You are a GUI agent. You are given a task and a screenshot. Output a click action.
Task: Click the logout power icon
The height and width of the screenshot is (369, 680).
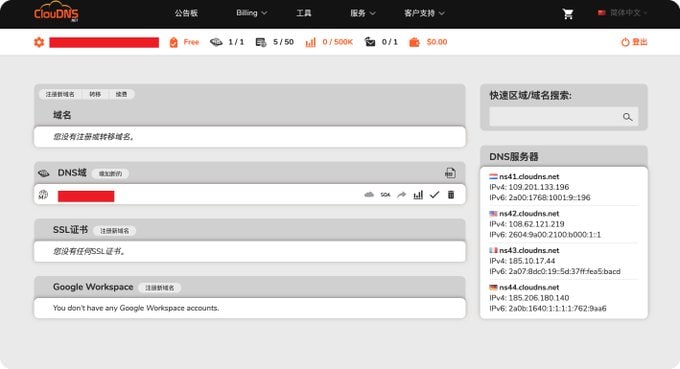coord(625,42)
